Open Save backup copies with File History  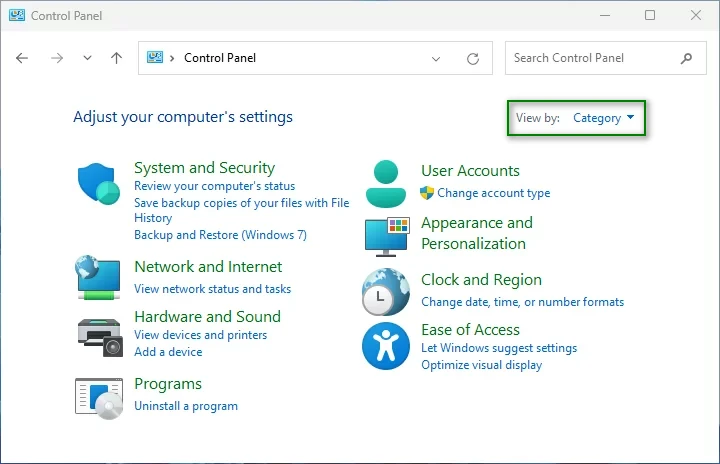242,210
